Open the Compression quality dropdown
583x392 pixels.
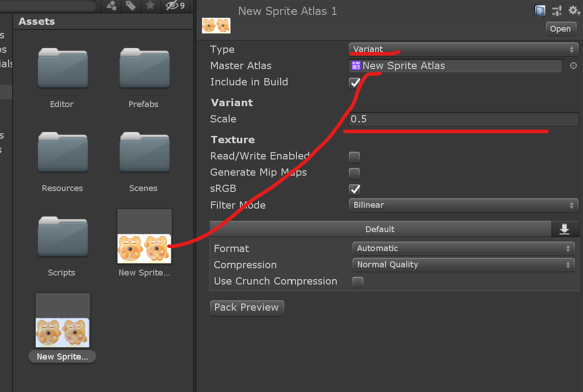point(463,265)
